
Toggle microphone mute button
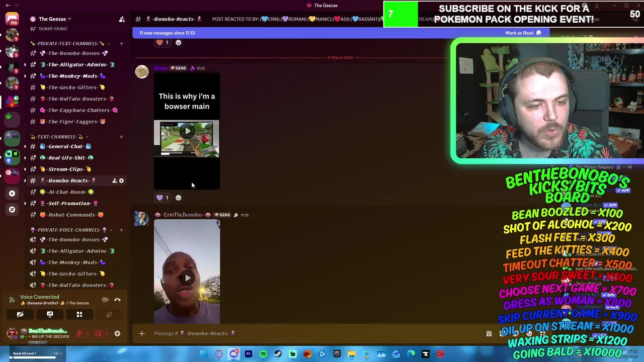click(79, 333)
